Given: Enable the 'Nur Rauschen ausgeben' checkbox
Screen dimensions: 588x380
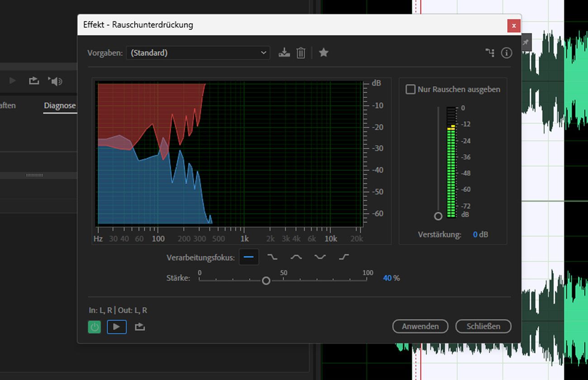Looking at the screenshot, I should (x=410, y=90).
